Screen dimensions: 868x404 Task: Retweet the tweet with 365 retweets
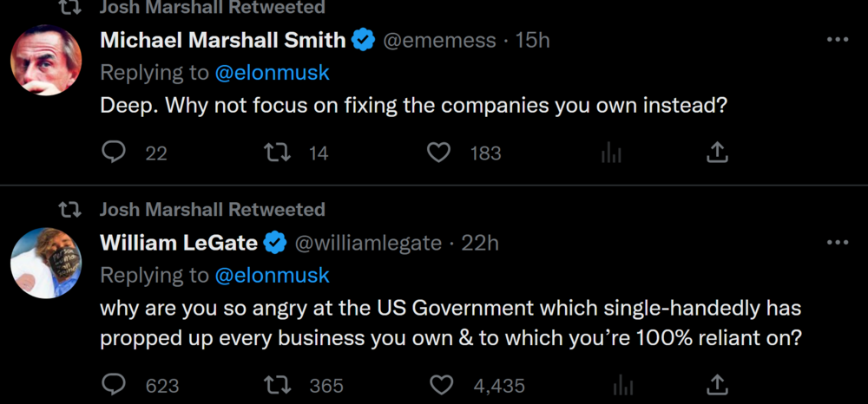coord(276,384)
